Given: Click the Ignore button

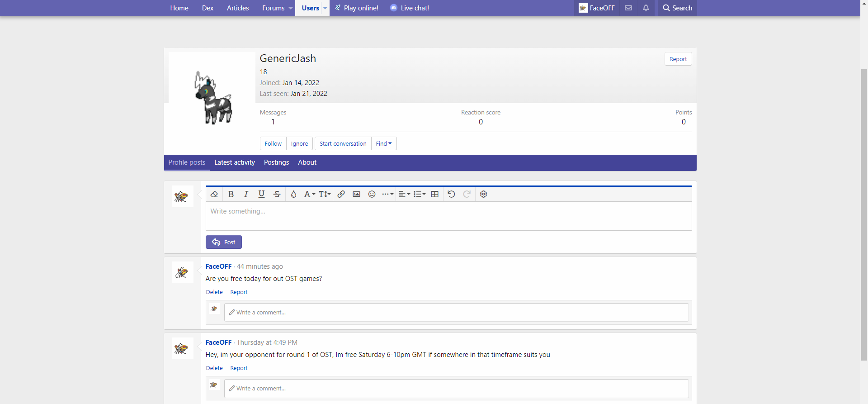Looking at the screenshot, I should [299, 143].
